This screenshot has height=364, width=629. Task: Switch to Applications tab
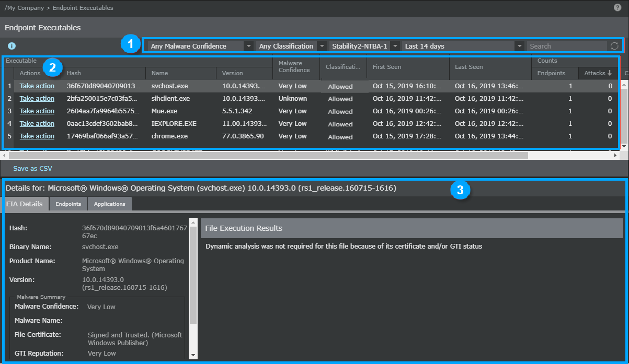(110, 204)
